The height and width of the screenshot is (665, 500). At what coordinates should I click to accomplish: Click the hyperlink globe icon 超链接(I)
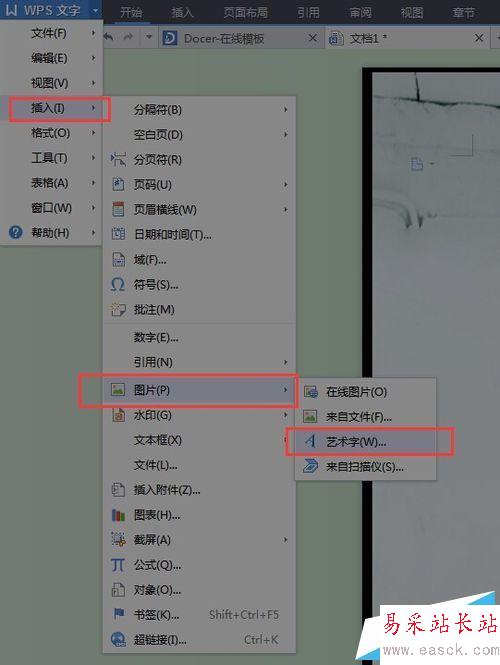point(118,639)
